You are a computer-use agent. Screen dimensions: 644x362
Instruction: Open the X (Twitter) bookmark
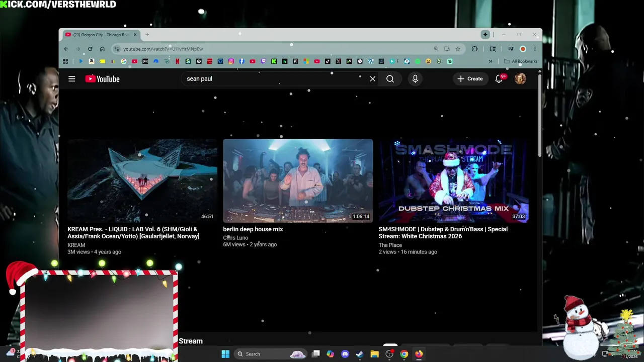338,61
